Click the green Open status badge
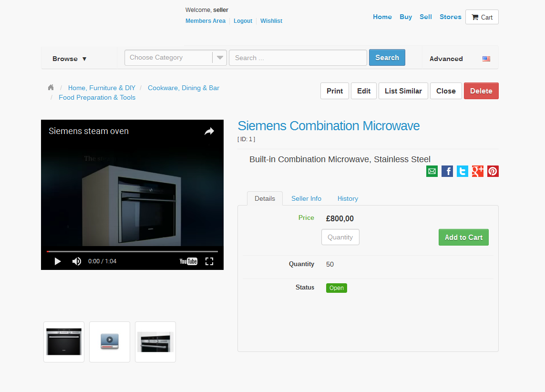Image resolution: width=545 pixels, height=392 pixels. point(337,288)
